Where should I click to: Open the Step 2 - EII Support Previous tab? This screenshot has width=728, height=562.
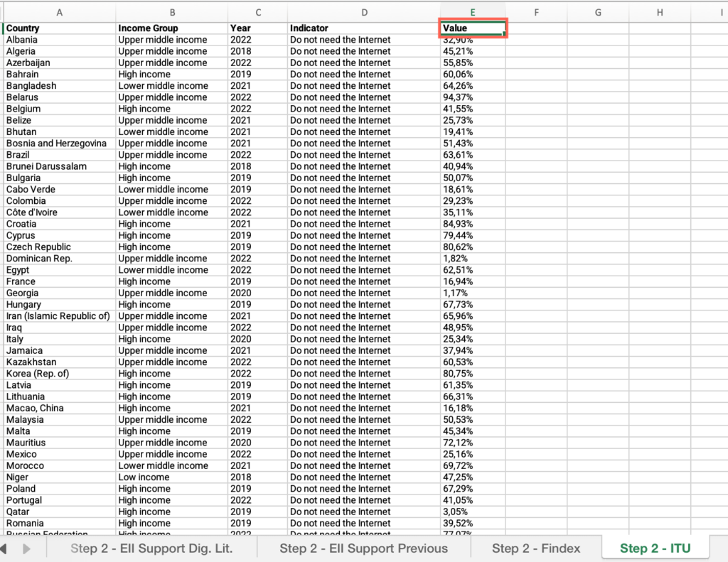tap(363, 549)
